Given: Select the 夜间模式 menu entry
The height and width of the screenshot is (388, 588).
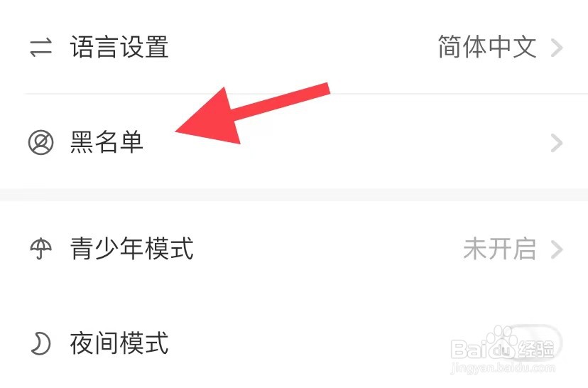Looking at the screenshot, I should (x=294, y=343).
